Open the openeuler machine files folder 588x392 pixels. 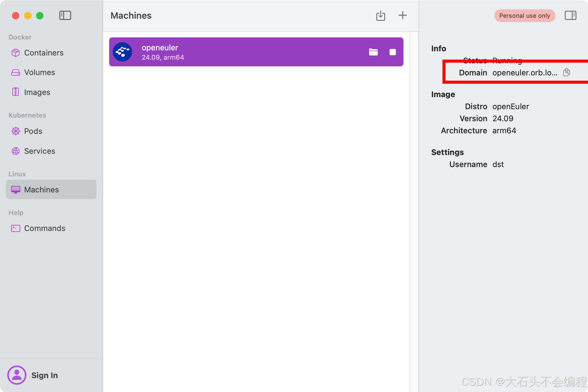click(373, 52)
